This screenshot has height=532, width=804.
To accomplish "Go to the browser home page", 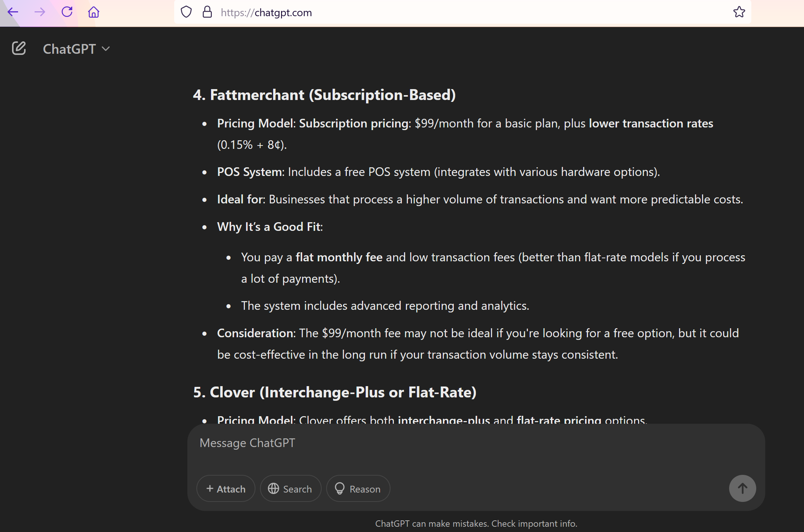I will pos(94,12).
